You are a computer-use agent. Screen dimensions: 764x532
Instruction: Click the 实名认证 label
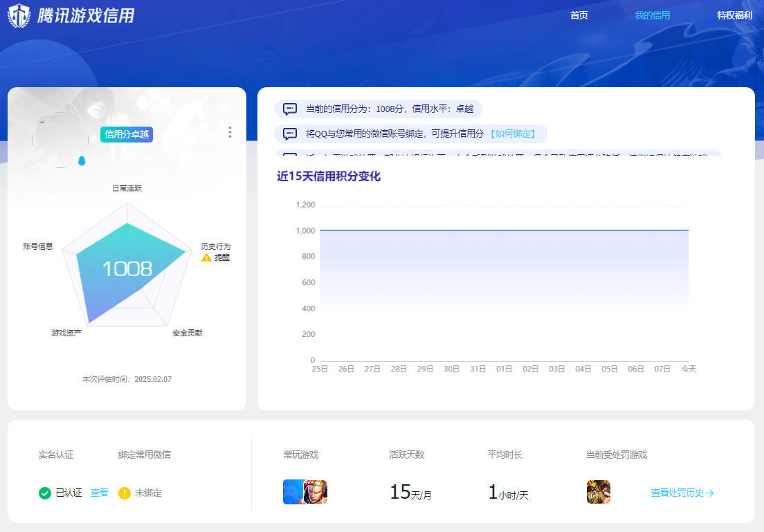(x=56, y=455)
